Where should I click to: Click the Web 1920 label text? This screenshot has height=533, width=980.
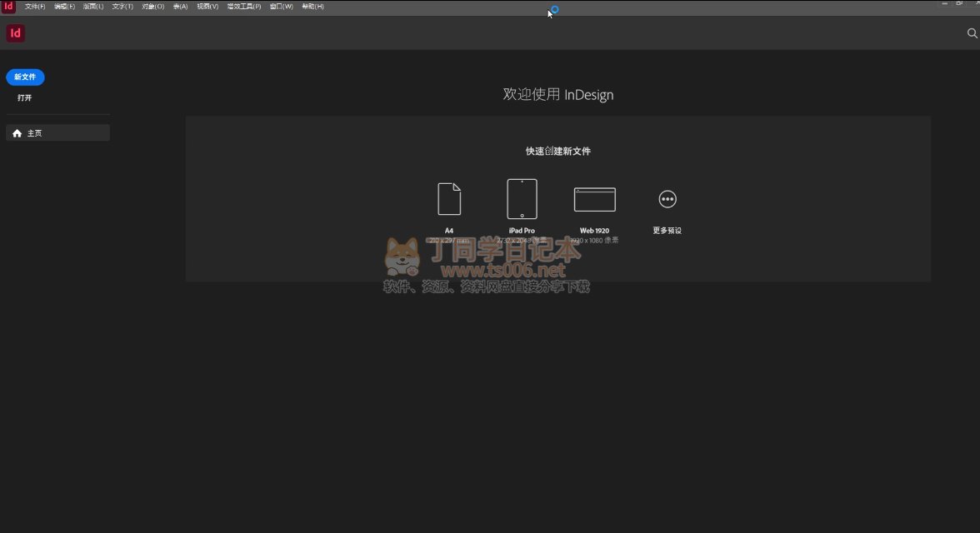click(x=594, y=231)
